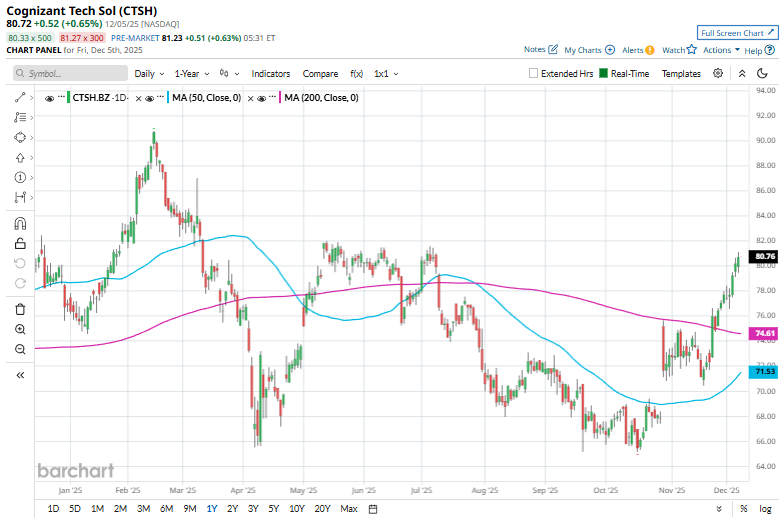The width and height of the screenshot is (782, 522).
Task: Expand the 1-Year period dropdown
Action: click(x=190, y=73)
